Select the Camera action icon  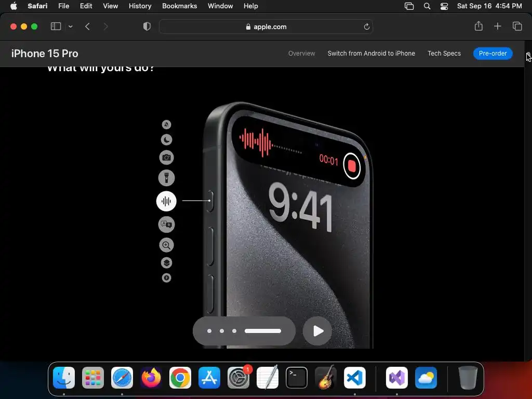tap(166, 157)
